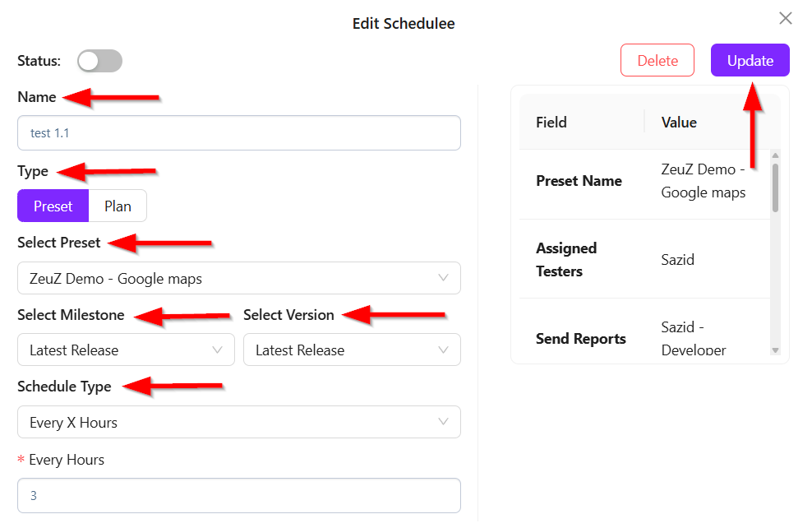Select the Assigned Testers row
The image size is (812, 528).
click(x=644, y=260)
